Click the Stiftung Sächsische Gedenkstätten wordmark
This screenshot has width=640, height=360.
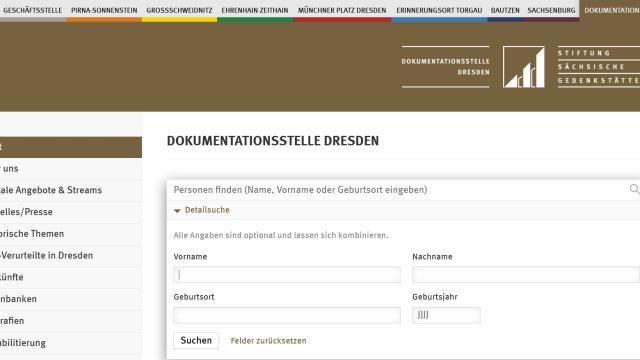598,67
